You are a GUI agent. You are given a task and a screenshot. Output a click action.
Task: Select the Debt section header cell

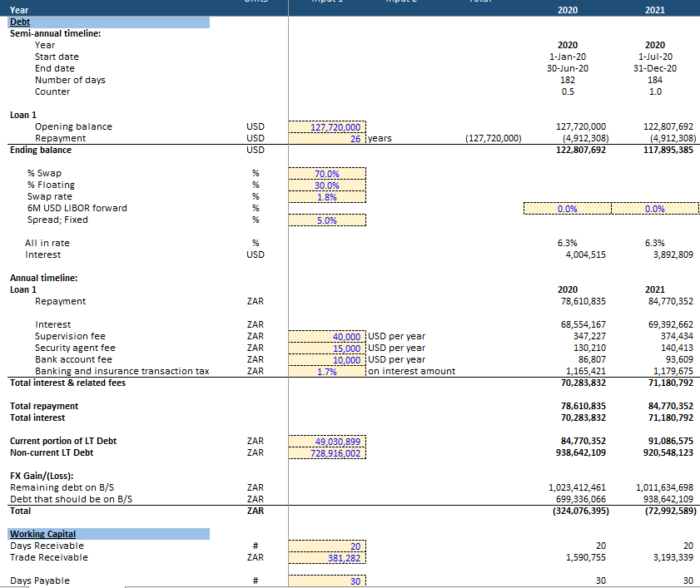coord(108,22)
